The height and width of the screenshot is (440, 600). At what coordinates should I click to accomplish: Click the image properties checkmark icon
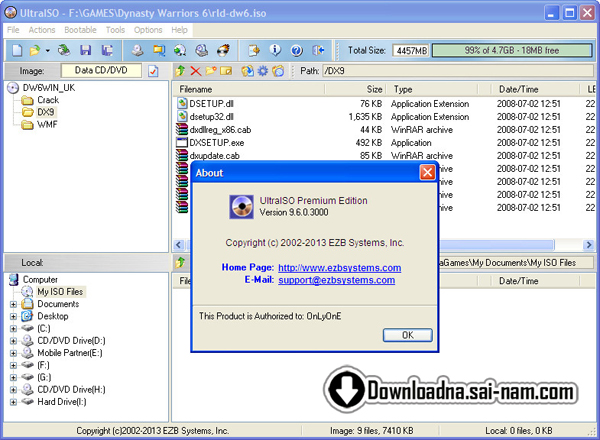click(153, 71)
